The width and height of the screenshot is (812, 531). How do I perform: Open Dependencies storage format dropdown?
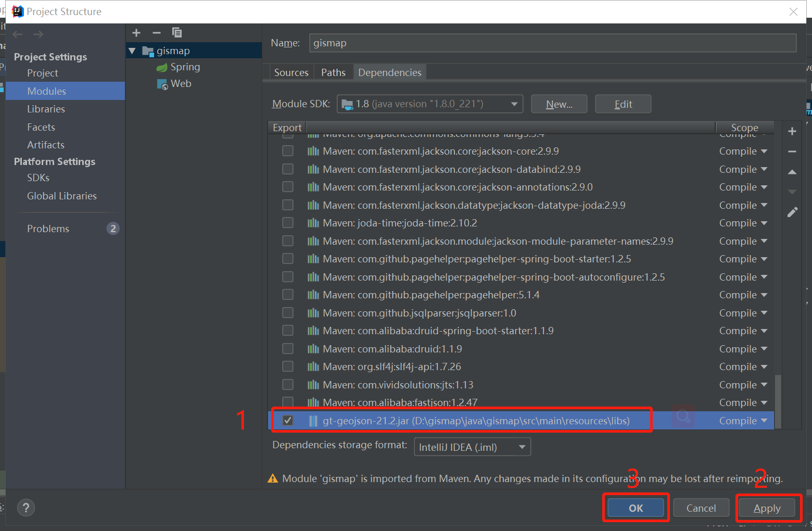472,447
